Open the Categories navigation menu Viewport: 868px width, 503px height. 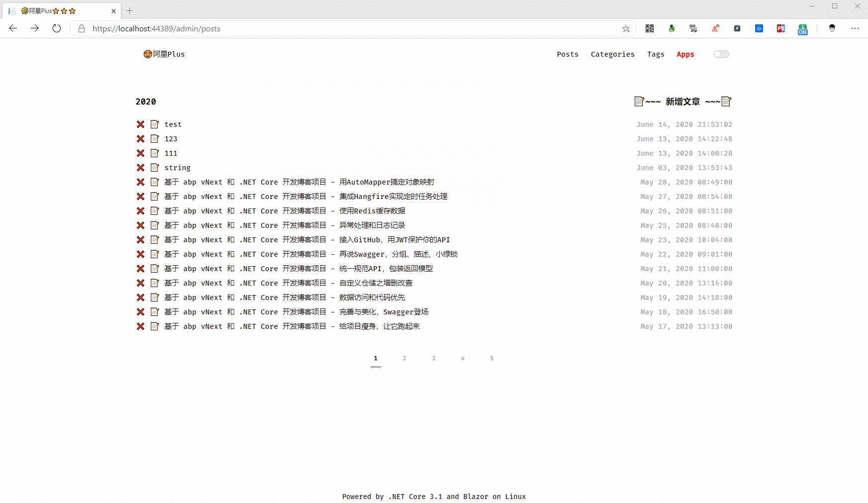[612, 54]
